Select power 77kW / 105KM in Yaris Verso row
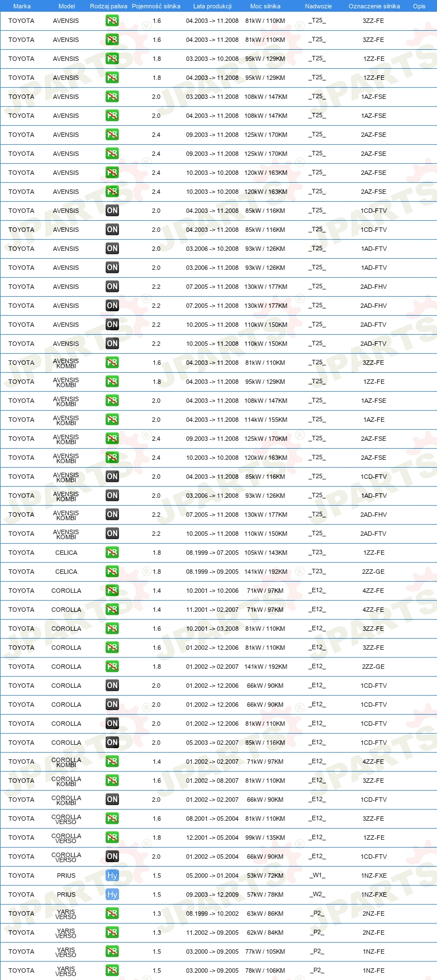Image resolution: width=437 pixels, height=980 pixels. (x=265, y=952)
